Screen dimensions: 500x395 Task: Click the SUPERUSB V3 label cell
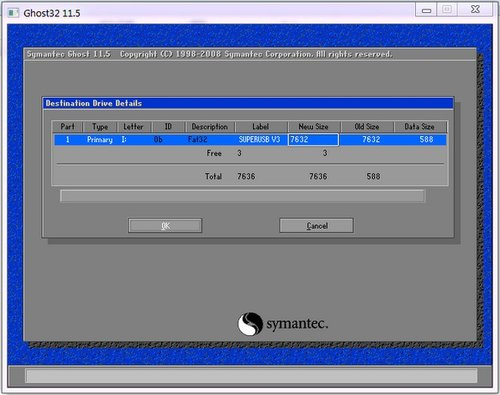click(x=259, y=139)
